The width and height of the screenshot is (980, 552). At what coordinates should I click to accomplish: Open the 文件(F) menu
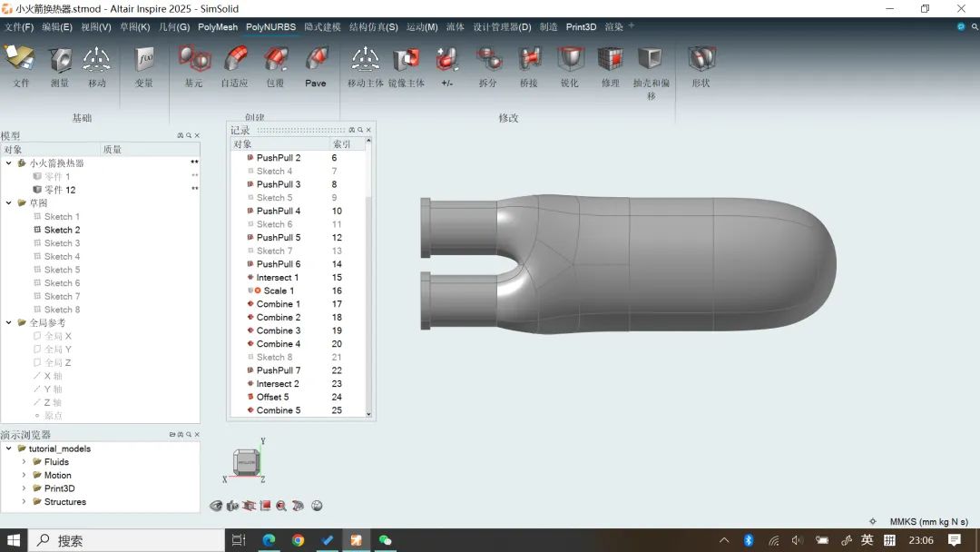(x=18, y=27)
